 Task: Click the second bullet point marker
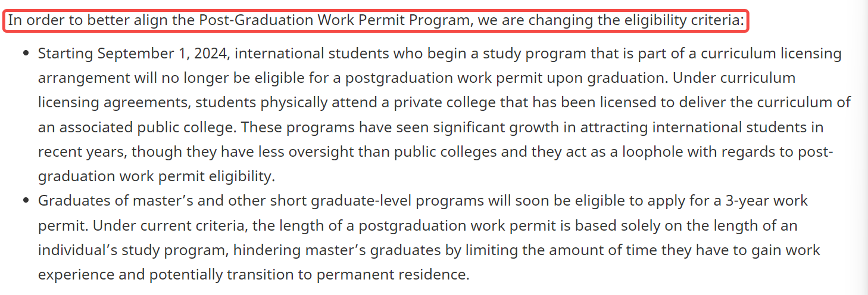[26, 200]
